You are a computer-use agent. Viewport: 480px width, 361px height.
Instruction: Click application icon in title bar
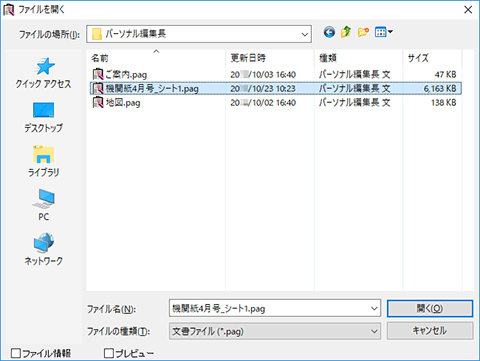click(9, 10)
